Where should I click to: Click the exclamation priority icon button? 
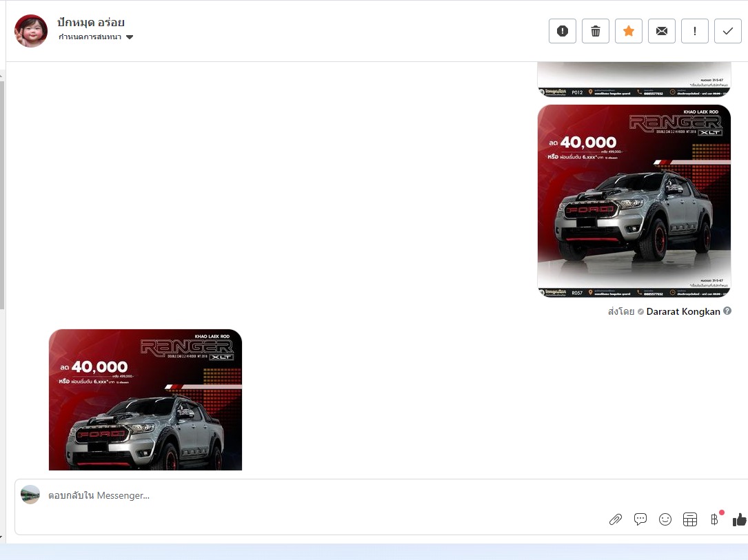(695, 31)
